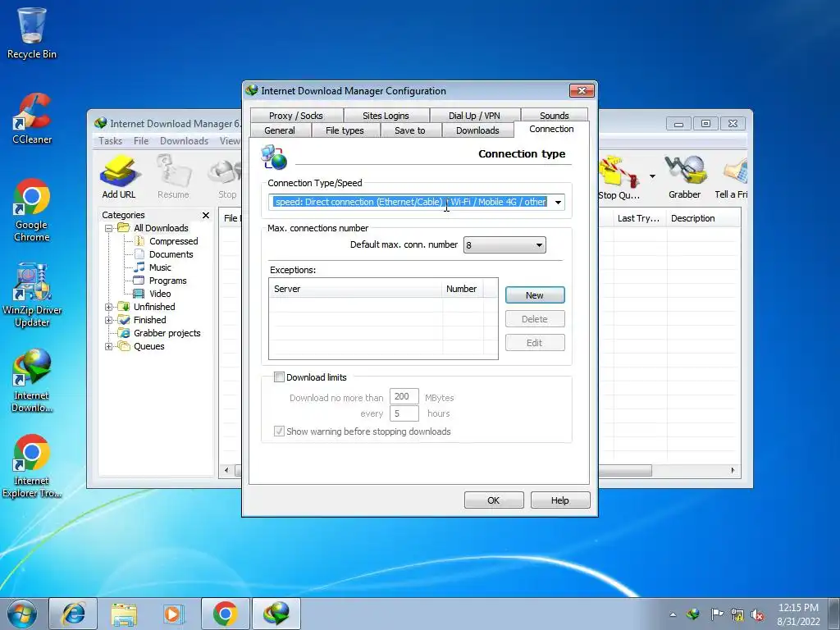The width and height of the screenshot is (840, 630).
Task: Click the Internet Explorer taskbar icon
Action: tap(73, 614)
